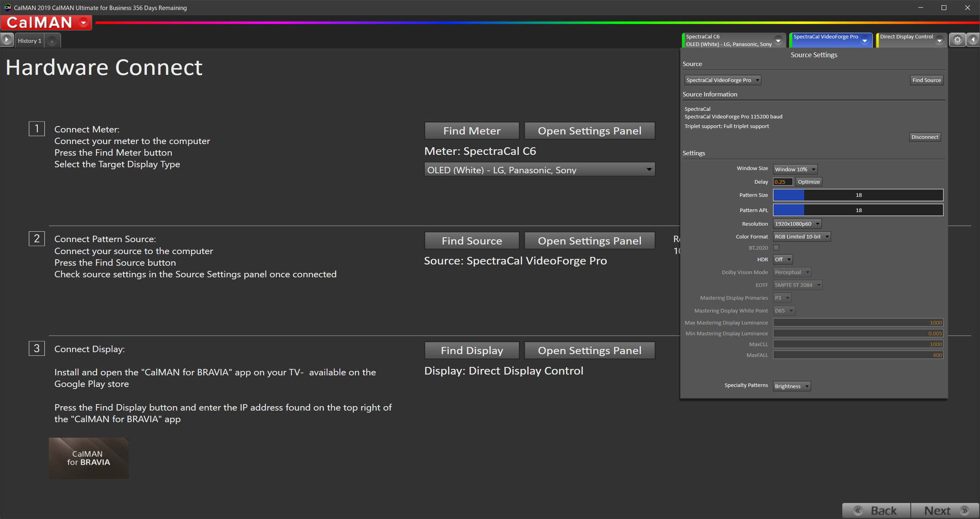Click the MaxFALL value field
This screenshot has height=519, width=980.
(858, 355)
